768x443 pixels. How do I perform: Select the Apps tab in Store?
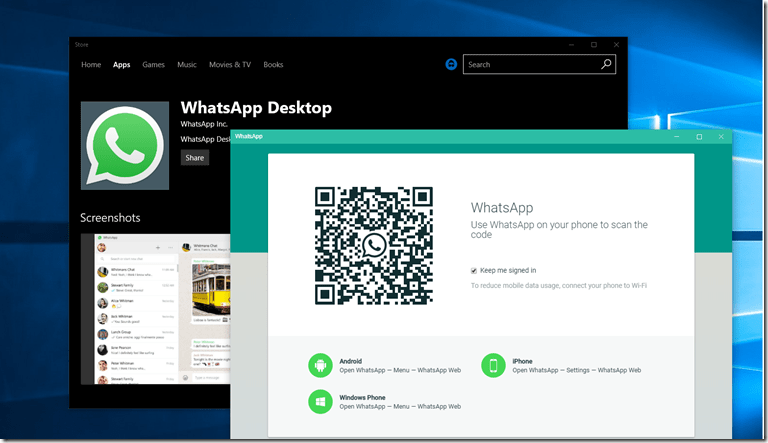[x=121, y=65]
